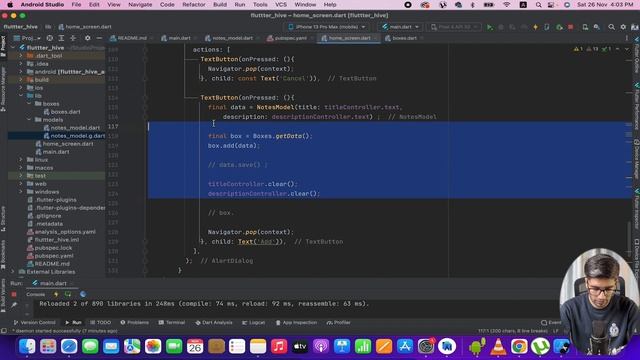Open the Project view selector dropdown

(x=27, y=38)
